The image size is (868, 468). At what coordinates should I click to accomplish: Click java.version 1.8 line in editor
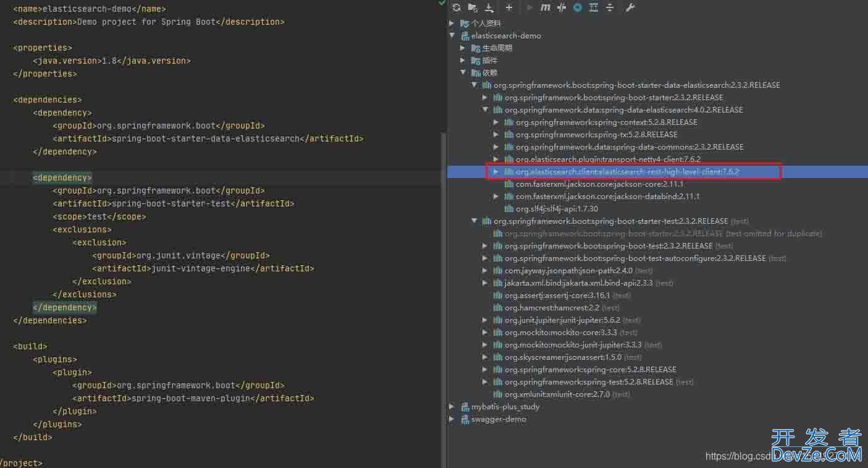[x=112, y=61]
